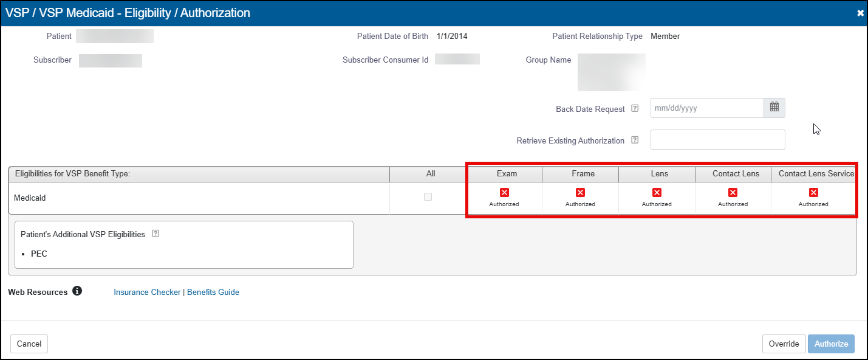Click help icon beside Back Date Request
This screenshot has height=360, width=868.
[x=635, y=109]
